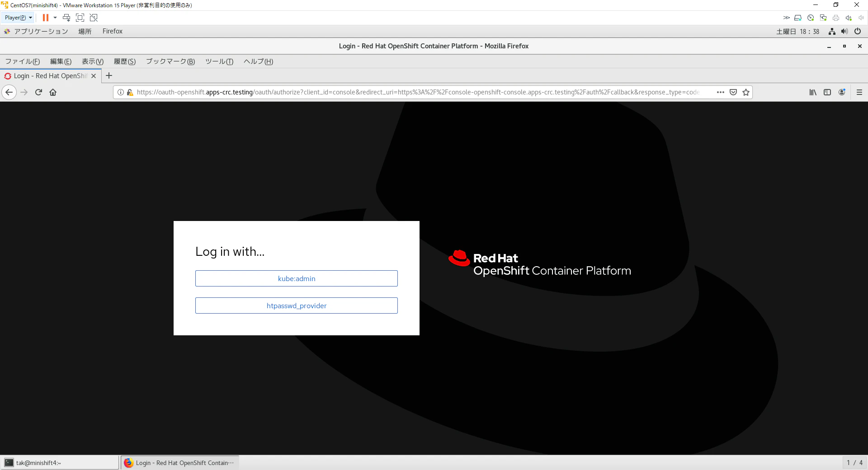
Task: Switch to tak@minishift4 terminal in taskbar
Action: coord(60,463)
